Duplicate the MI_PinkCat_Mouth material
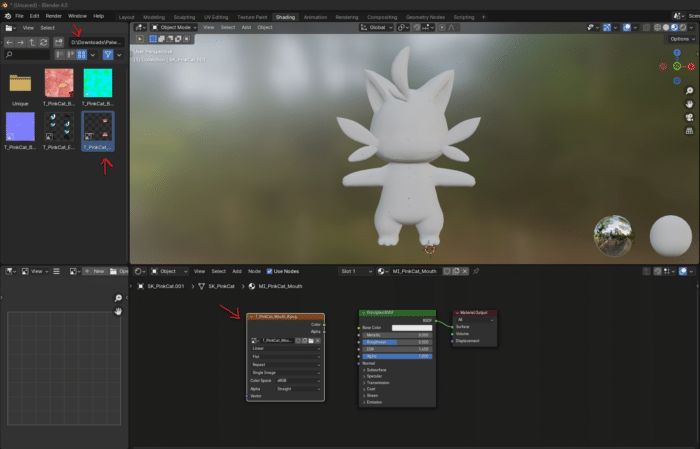Screen dimensions: 700x449 tap(456, 271)
